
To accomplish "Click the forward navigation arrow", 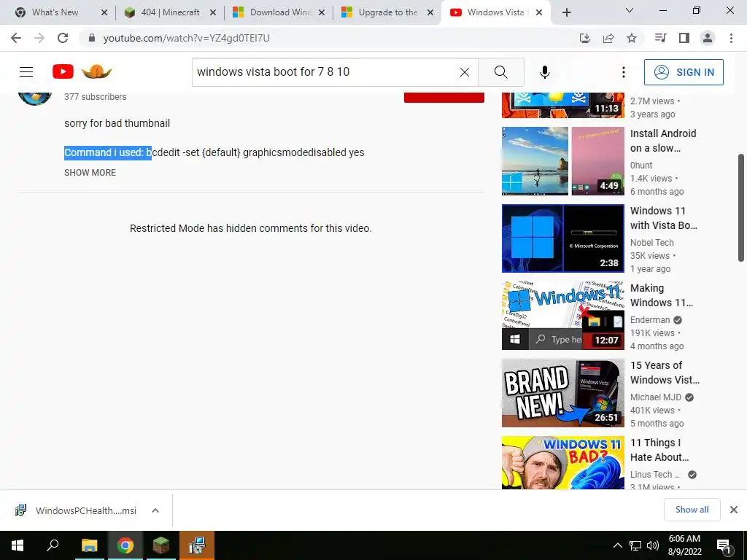I will [x=39, y=38].
